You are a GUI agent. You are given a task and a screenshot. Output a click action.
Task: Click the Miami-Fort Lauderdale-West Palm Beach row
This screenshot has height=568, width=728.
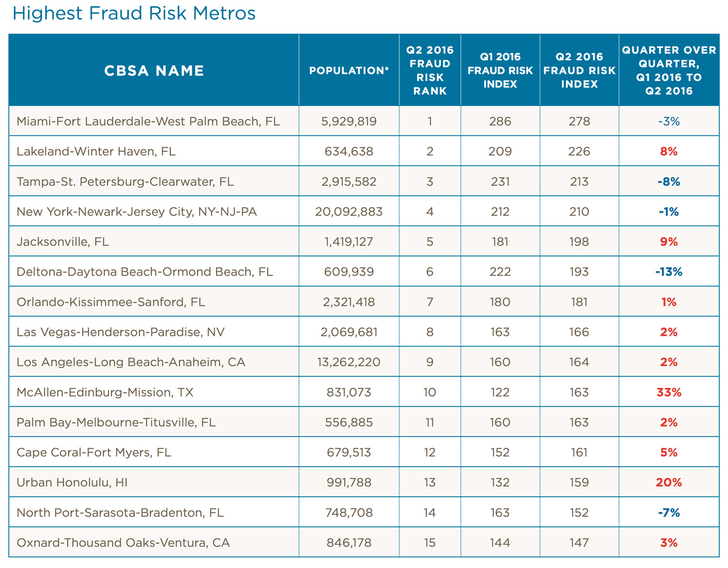(x=148, y=121)
